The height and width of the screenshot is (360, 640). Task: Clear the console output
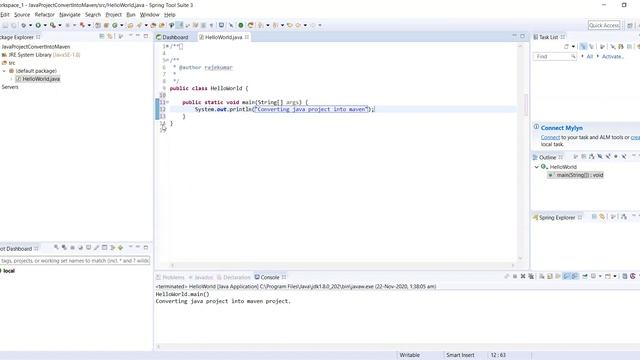point(542,276)
